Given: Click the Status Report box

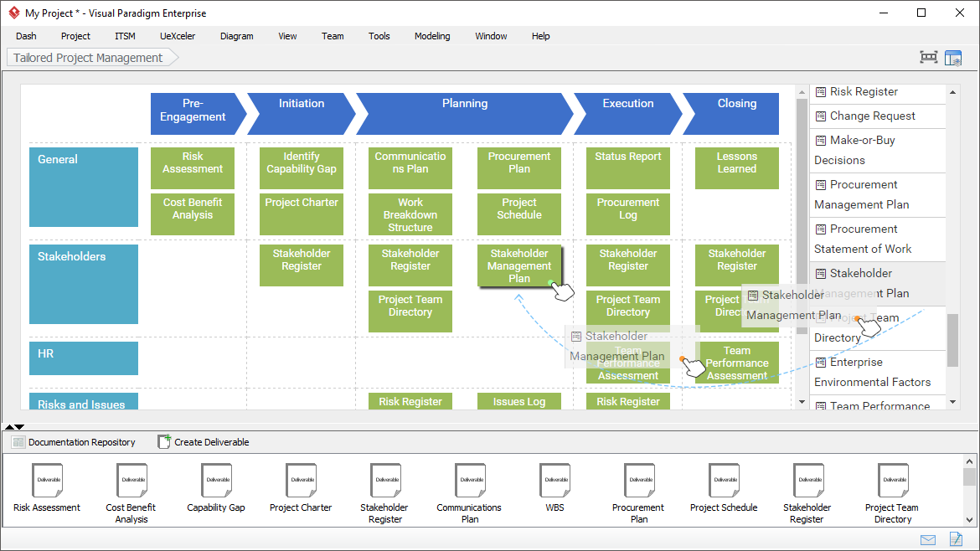Looking at the screenshot, I should tap(628, 168).
